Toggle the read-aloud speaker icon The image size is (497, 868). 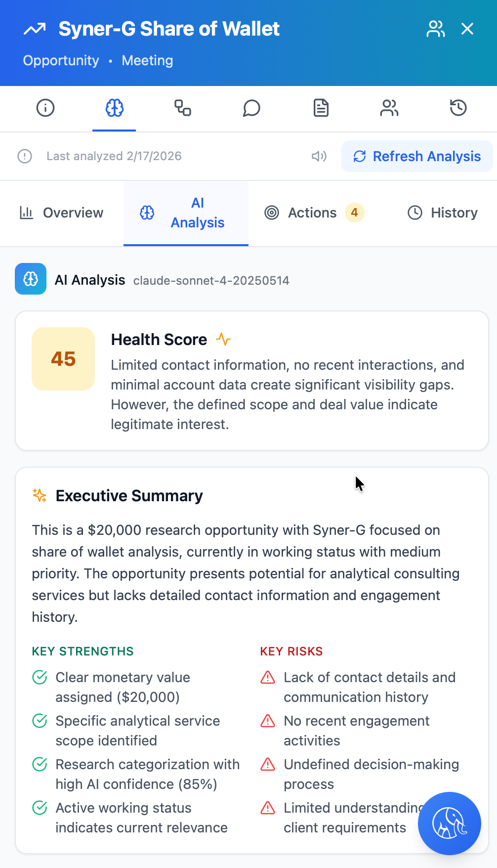pos(319,156)
